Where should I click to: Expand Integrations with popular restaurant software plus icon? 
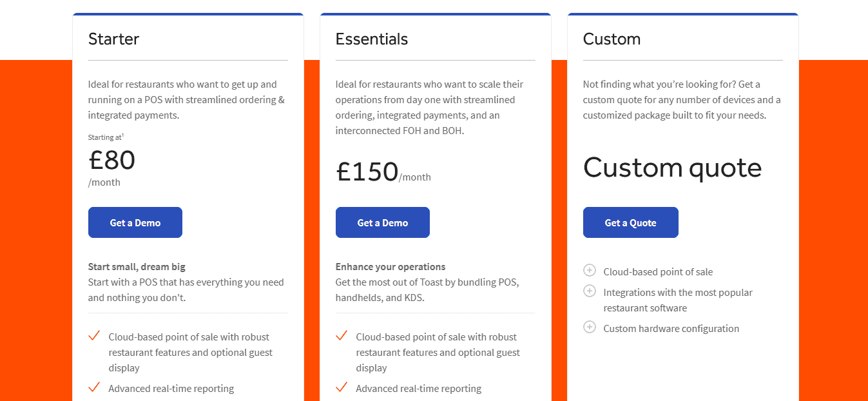pos(590,291)
